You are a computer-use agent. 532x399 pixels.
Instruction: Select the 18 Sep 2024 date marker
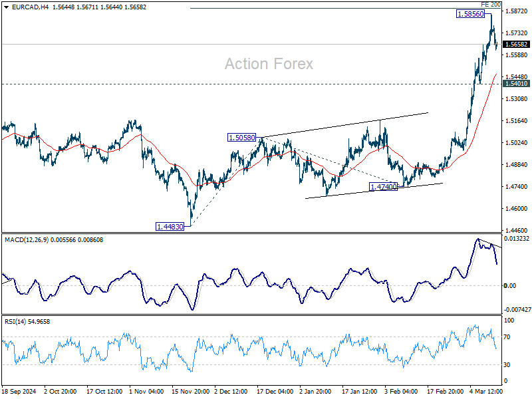coord(19,392)
